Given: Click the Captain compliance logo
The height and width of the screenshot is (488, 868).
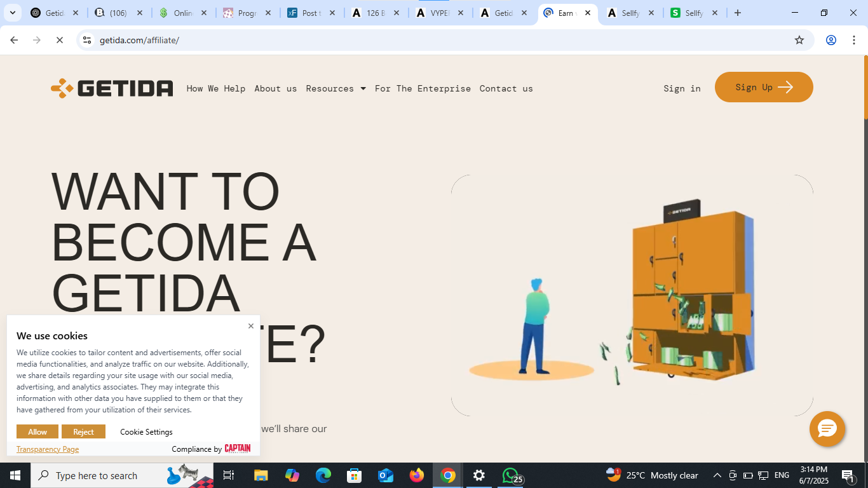Looking at the screenshot, I should (x=238, y=449).
